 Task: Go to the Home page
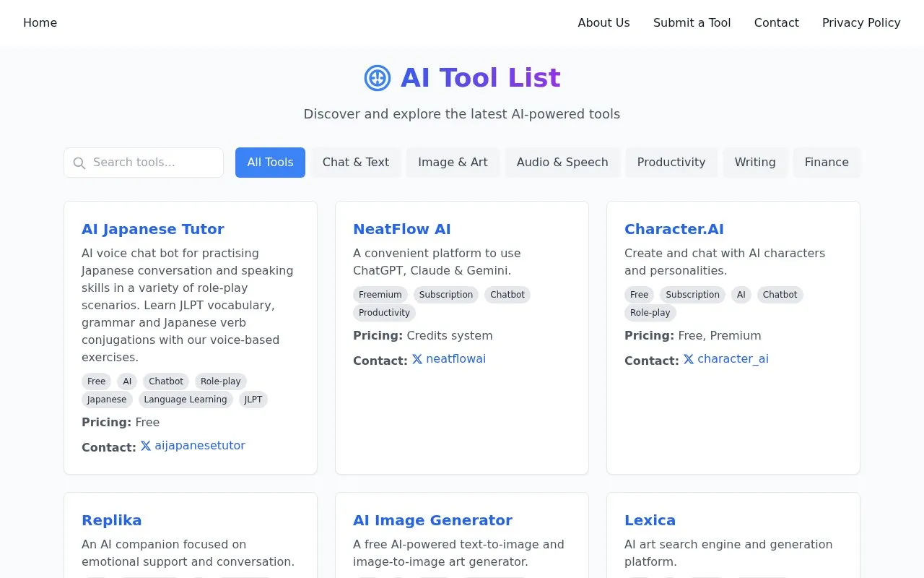point(40,23)
